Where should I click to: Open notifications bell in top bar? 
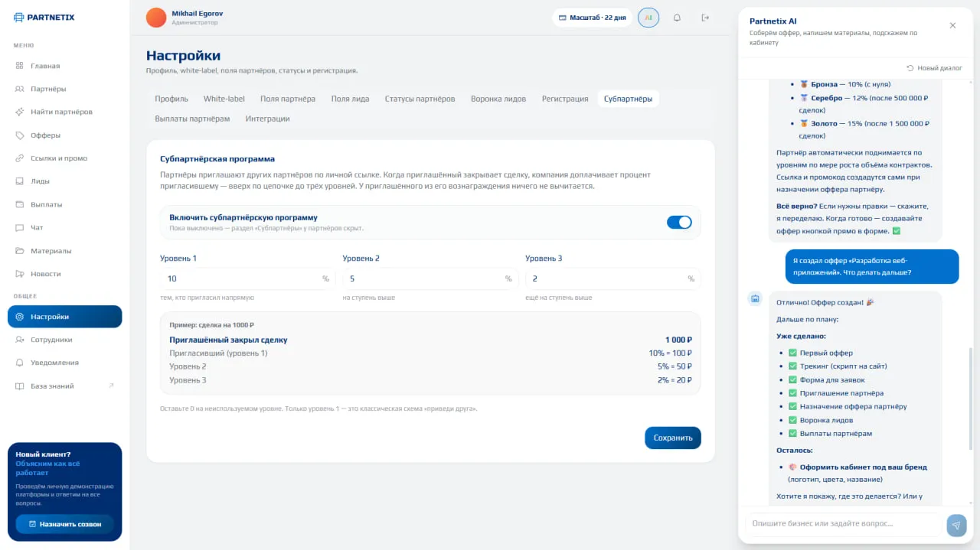click(x=677, y=18)
